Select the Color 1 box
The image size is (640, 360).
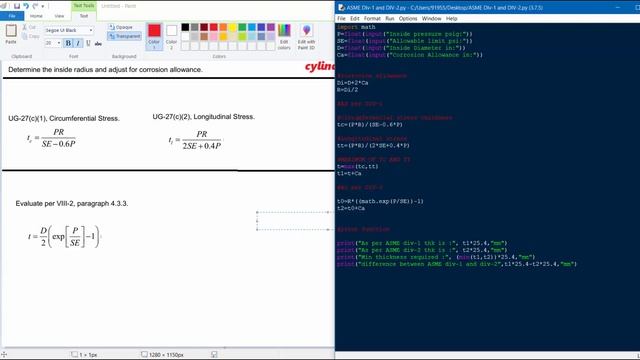pyautogui.click(x=154, y=36)
